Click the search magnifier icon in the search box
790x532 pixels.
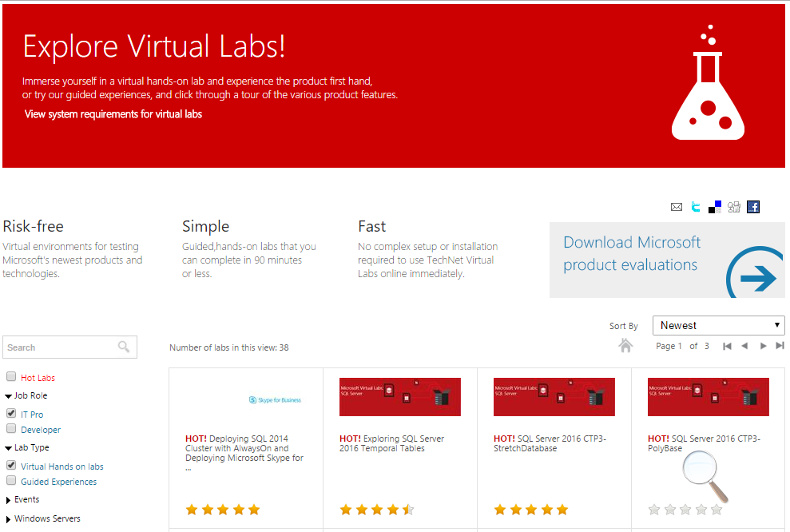point(124,347)
